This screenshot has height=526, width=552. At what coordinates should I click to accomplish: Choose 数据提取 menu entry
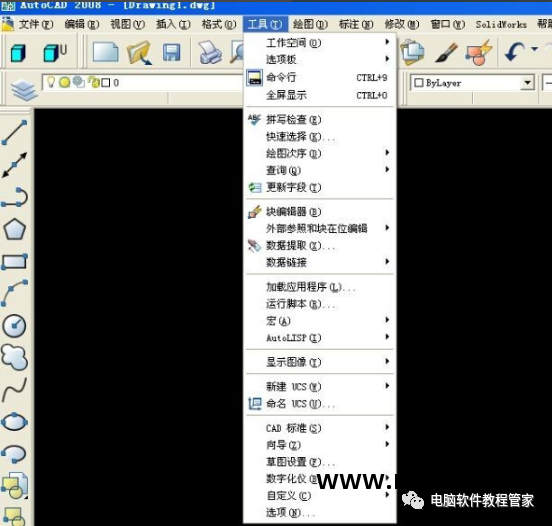tap(320, 245)
